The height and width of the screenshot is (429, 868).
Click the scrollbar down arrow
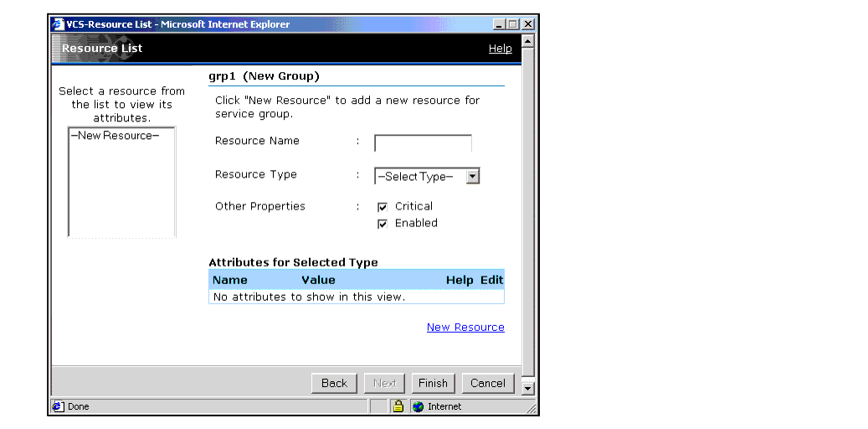coord(527,388)
